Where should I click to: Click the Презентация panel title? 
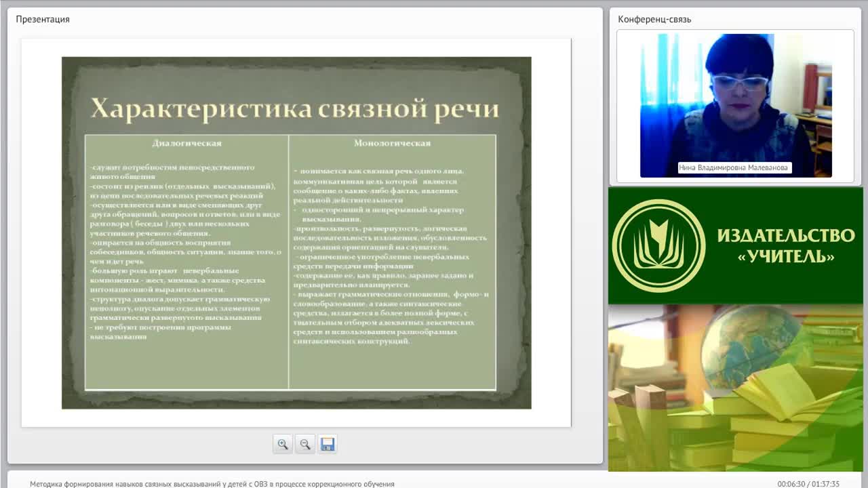click(x=43, y=19)
